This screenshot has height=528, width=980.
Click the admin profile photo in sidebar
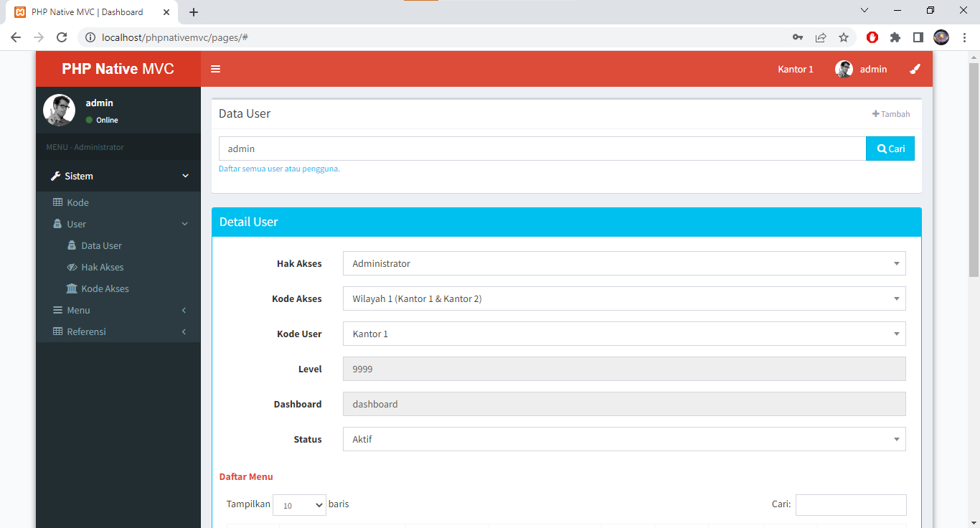pos(59,110)
